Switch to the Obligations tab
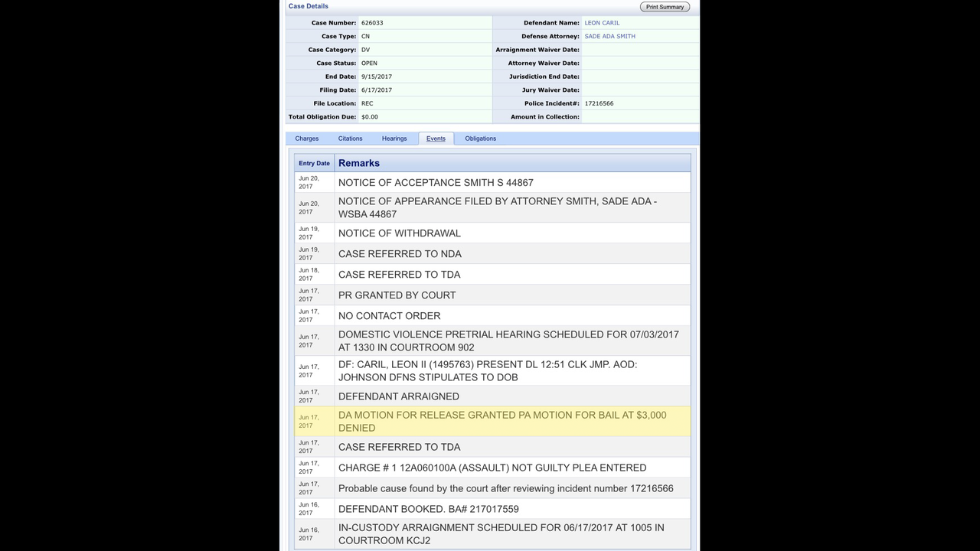 pos(480,139)
